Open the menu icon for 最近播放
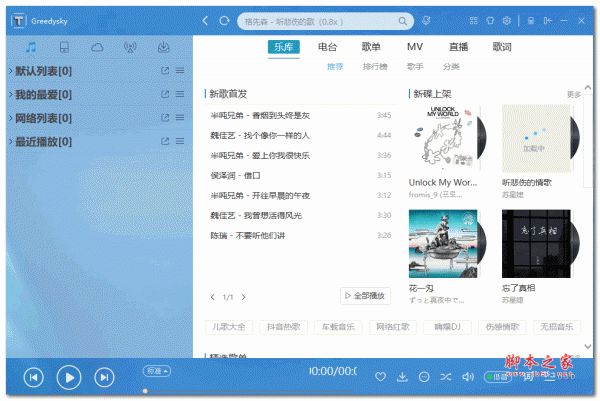 [x=180, y=142]
